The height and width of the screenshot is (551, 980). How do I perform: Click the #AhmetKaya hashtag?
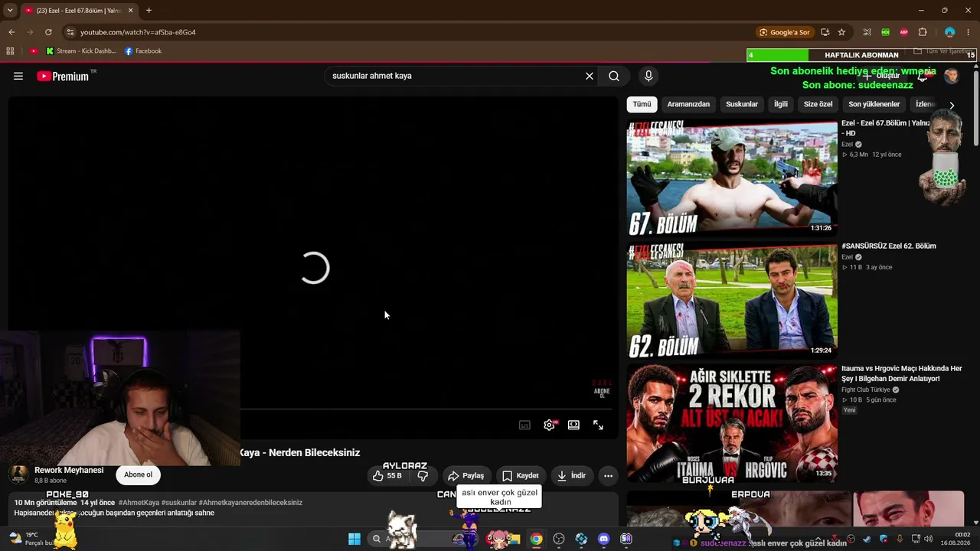point(139,503)
